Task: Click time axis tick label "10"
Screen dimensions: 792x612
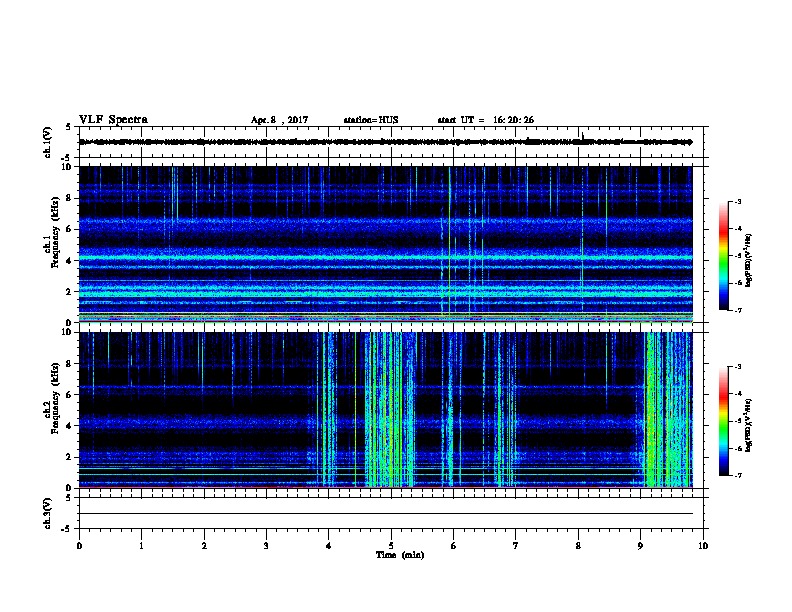Action: tap(703, 545)
